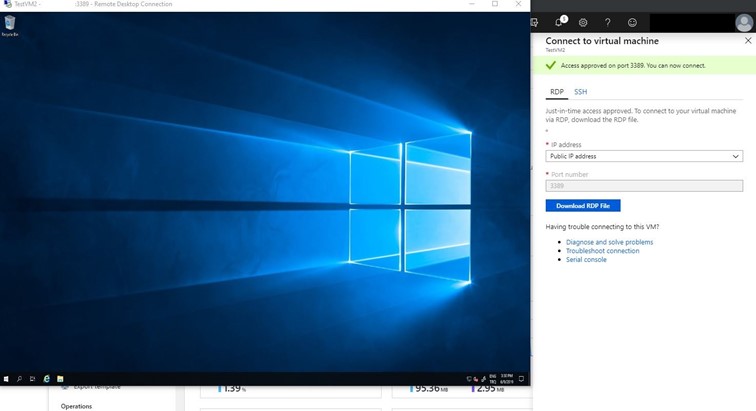Click the remote taskbar clock
Viewport: 756px width, 411px height.
(507, 379)
